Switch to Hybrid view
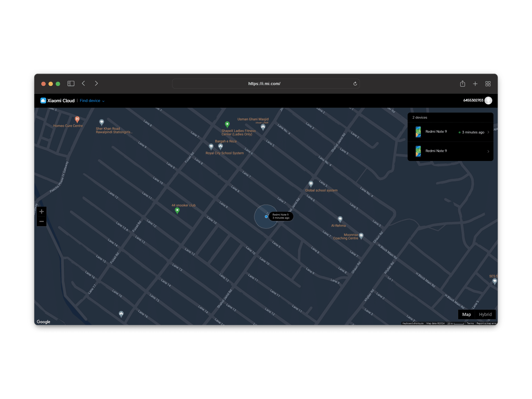 click(485, 314)
